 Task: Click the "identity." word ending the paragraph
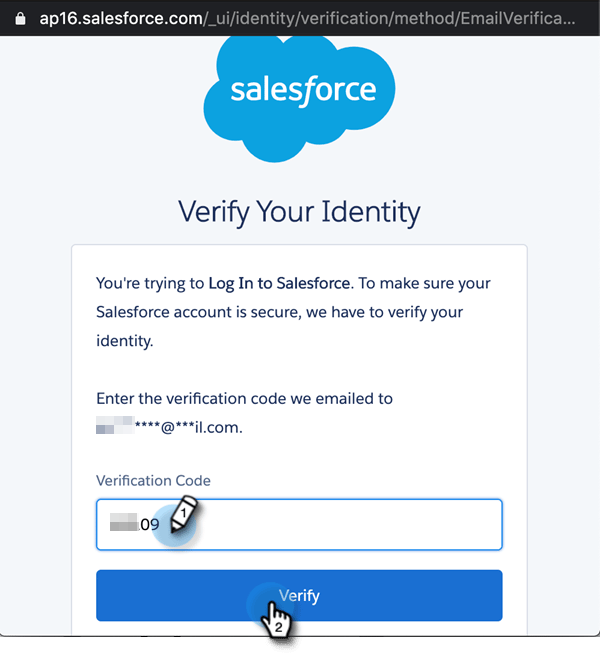[x=125, y=341]
